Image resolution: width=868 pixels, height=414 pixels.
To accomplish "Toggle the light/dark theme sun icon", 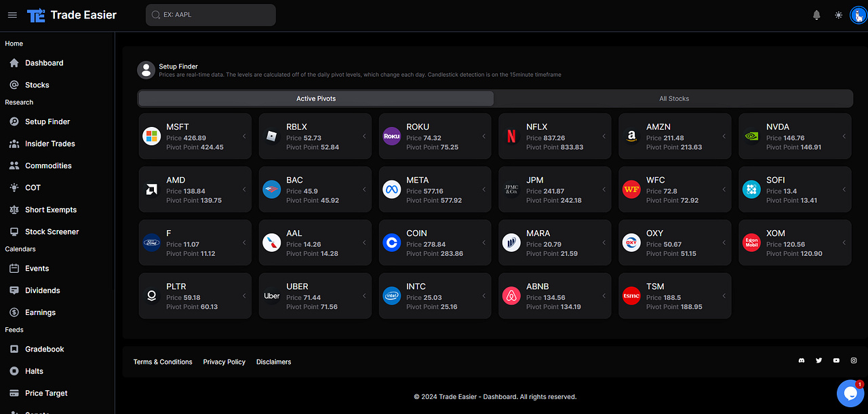I will click(839, 15).
